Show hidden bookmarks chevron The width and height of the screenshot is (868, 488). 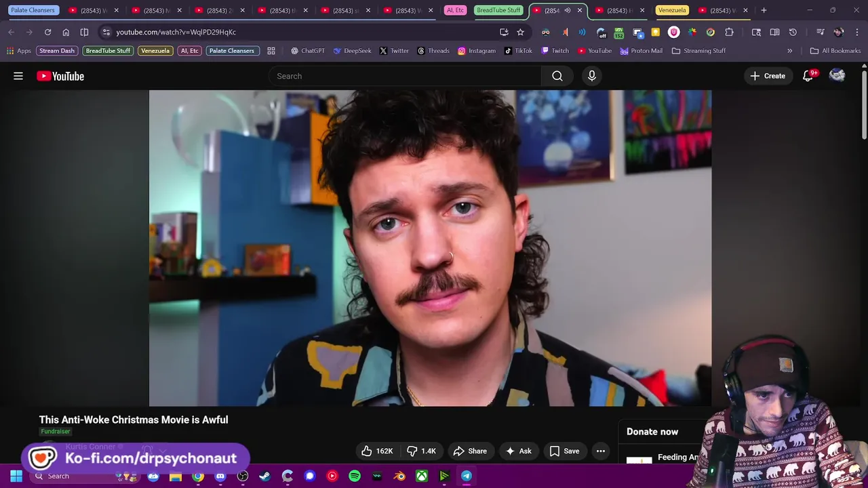point(789,51)
